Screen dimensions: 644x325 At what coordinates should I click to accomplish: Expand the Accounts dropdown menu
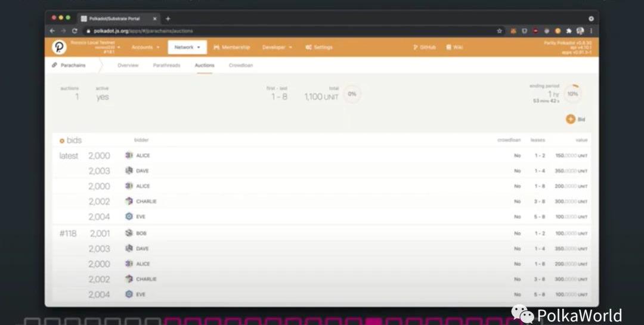145,47
